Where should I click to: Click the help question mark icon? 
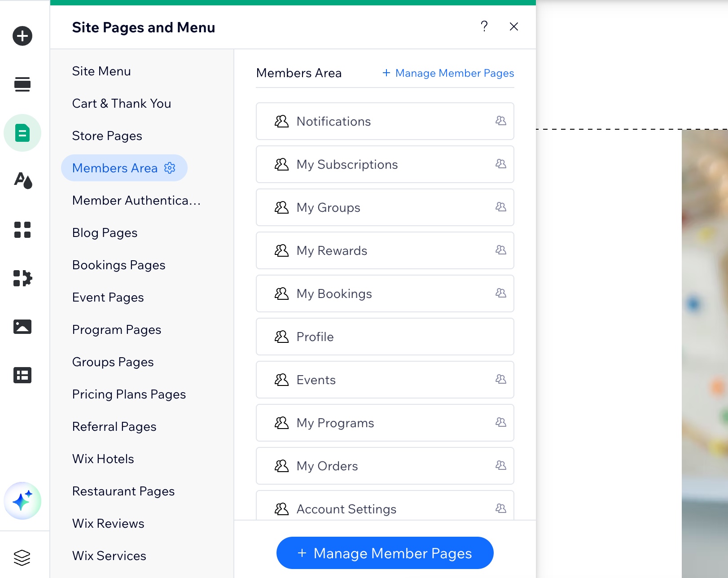pos(484,26)
